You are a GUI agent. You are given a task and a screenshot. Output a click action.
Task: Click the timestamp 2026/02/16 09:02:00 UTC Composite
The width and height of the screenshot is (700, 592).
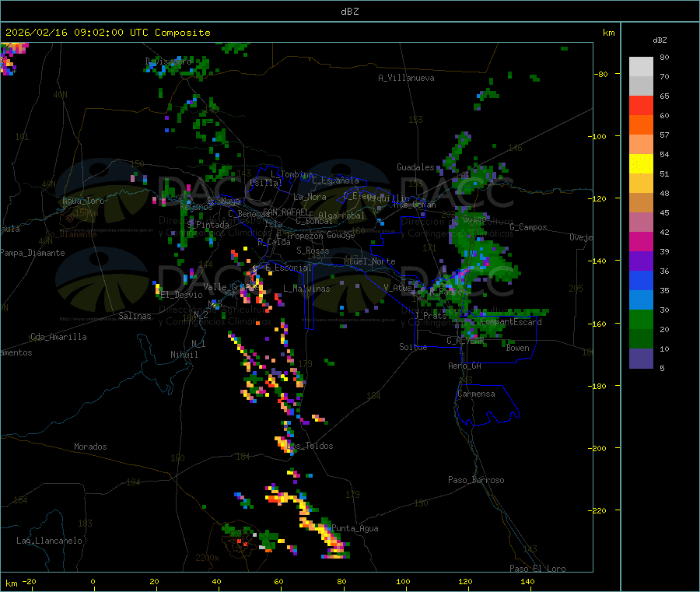(107, 33)
